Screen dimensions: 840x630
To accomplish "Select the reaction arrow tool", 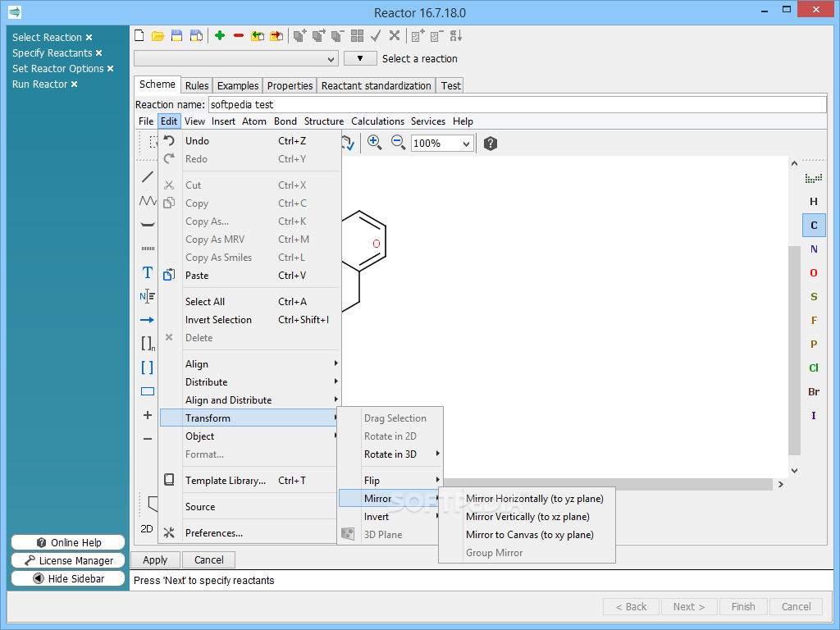I will coord(148,320).
